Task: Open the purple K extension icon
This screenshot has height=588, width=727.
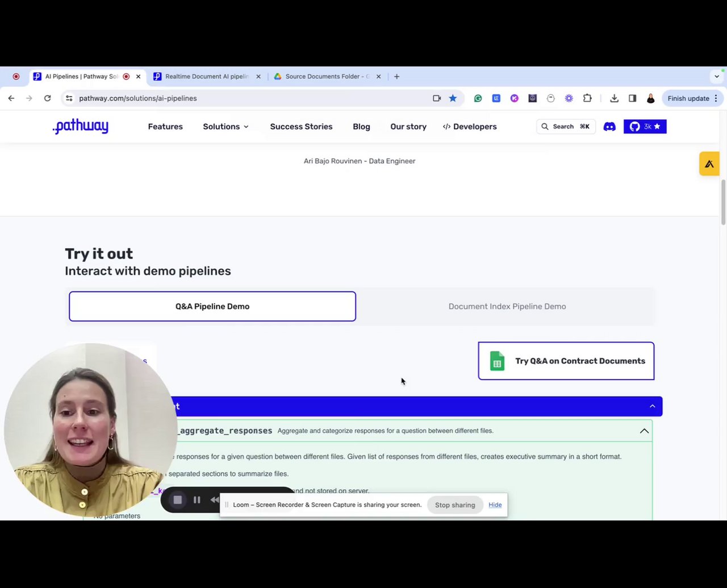Action: pyautogui.click(x=515, y=98)
